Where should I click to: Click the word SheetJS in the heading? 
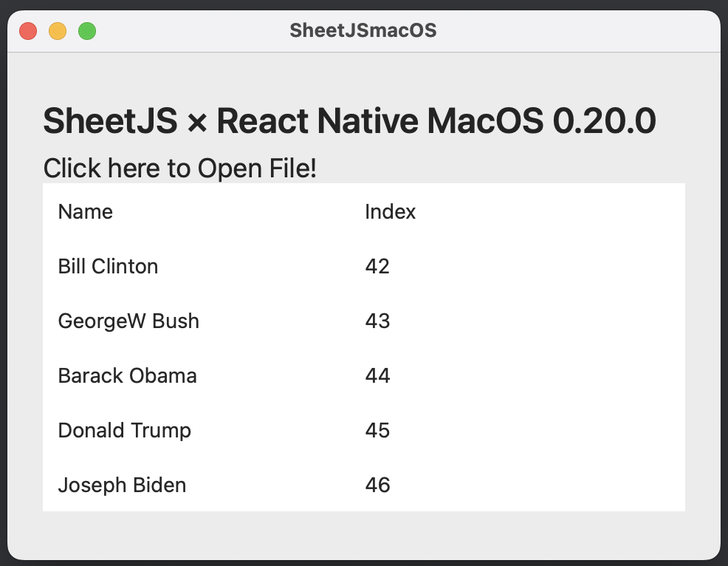(x=110, y=121)
